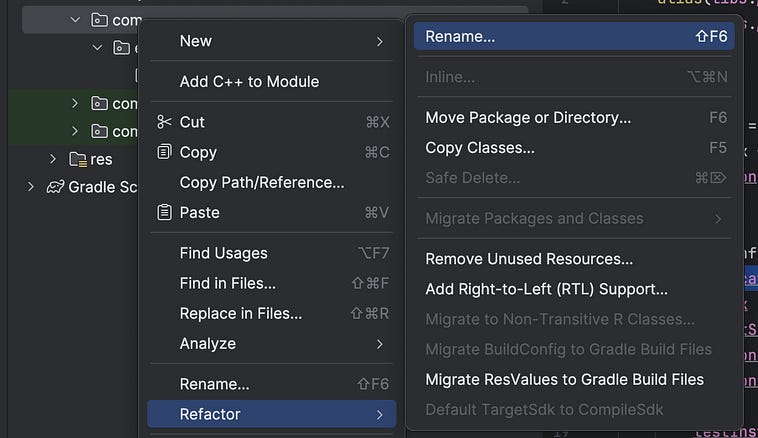Expand the third com package
This screenshot has height=438, width=758.
click(75, 131)
